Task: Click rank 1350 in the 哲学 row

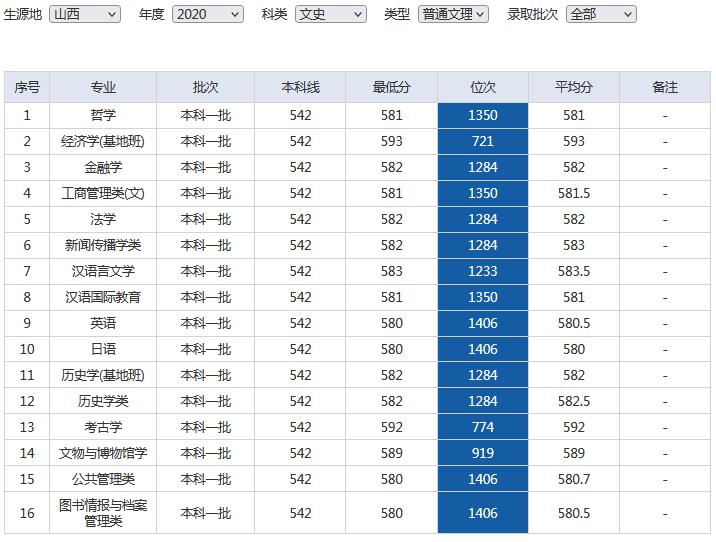Action: tap(483, 116)
